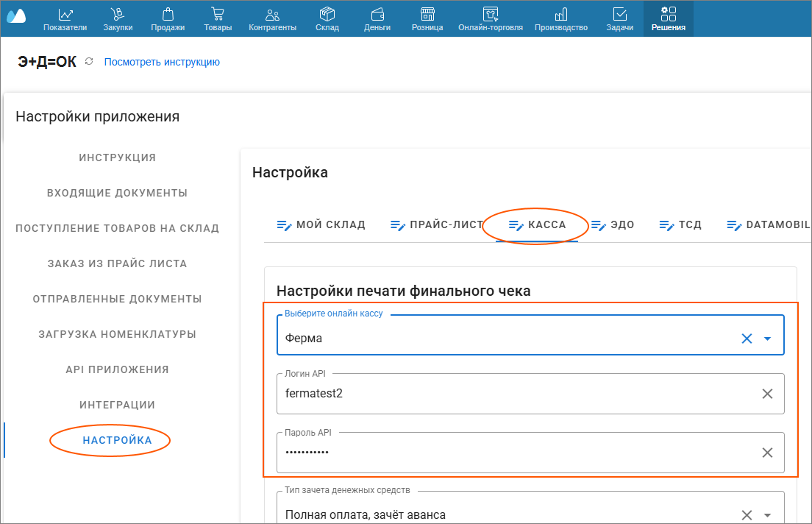Open the Посмотреть инструкцию link
This screenshot has width=812, height=524.
coord(162,62)
